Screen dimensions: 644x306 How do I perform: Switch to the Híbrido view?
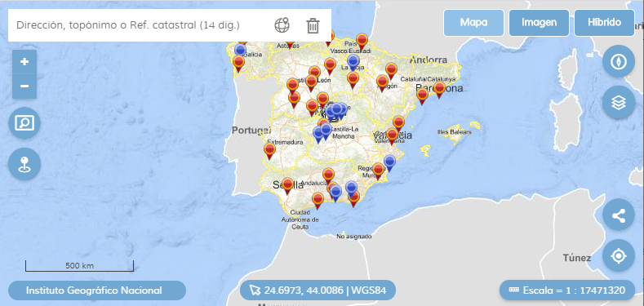pos(604,23)
